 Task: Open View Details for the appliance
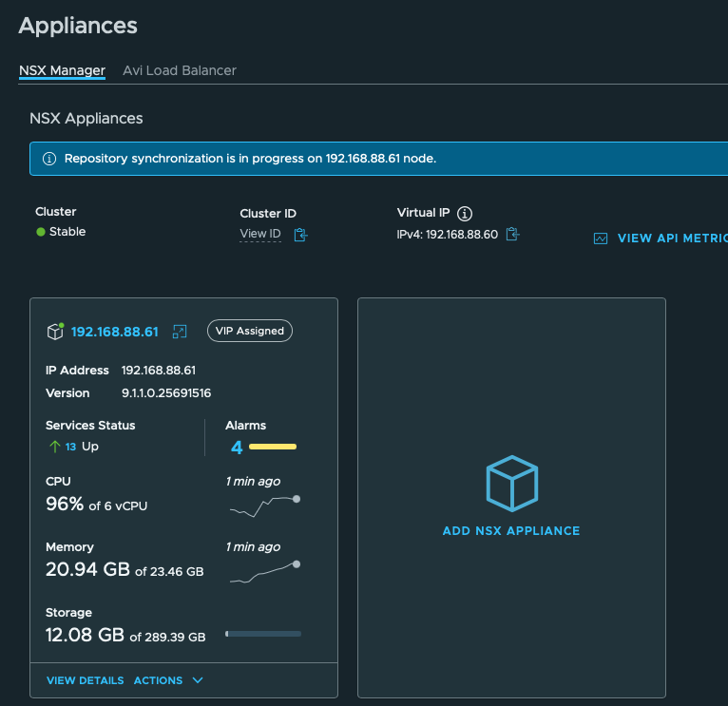click(x=86, y=680)
